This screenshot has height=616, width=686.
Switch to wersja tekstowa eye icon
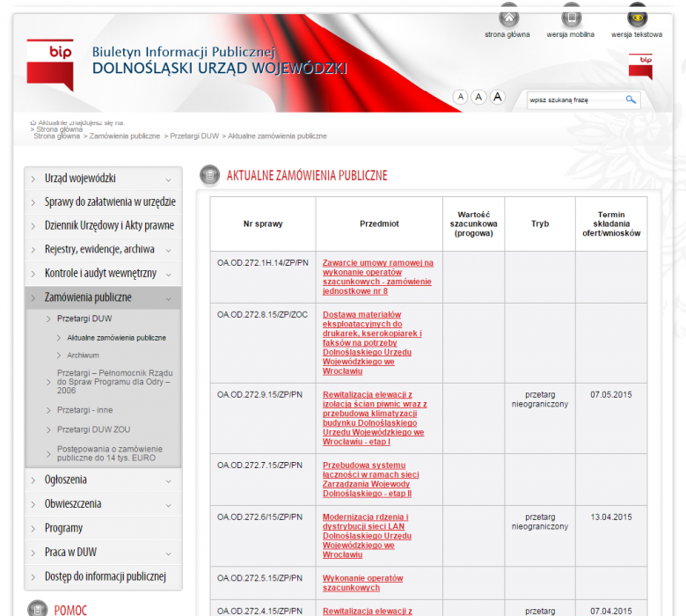(x=637, y=18)
